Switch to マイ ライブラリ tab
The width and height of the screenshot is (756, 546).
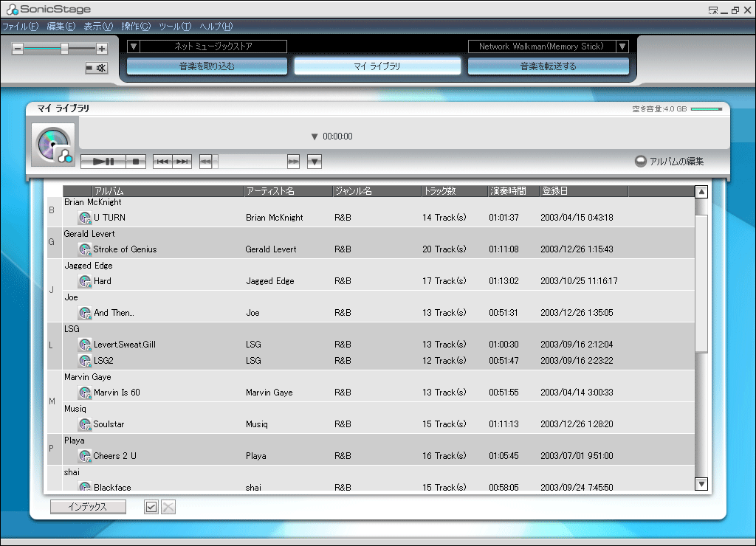[377, 66]
